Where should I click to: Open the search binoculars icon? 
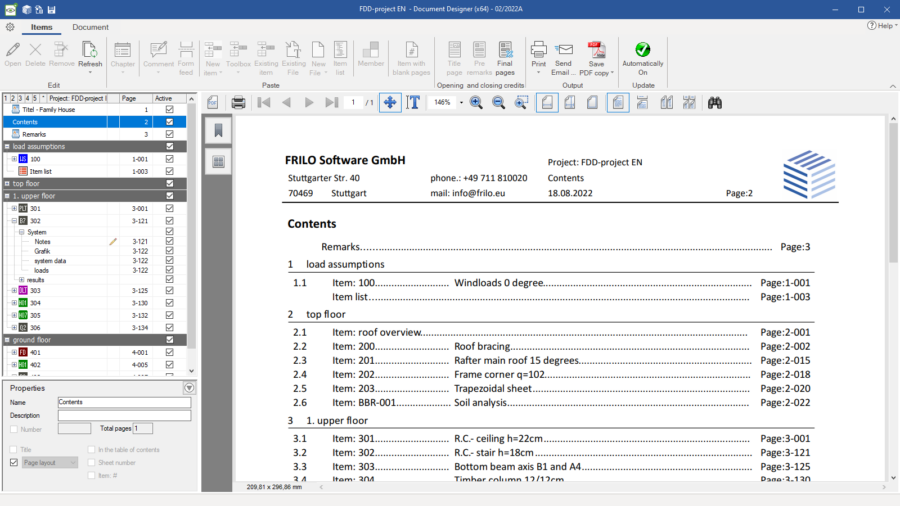click(x=715, y=103)
